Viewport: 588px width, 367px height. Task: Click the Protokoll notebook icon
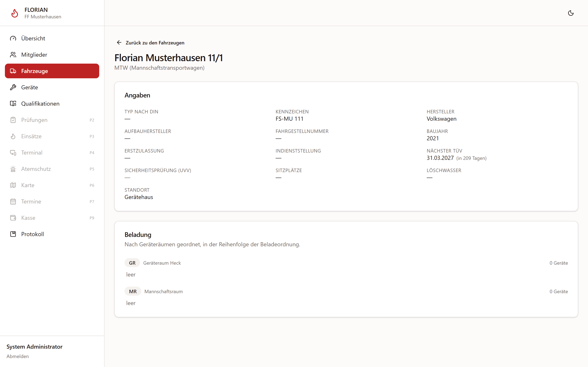13,234
